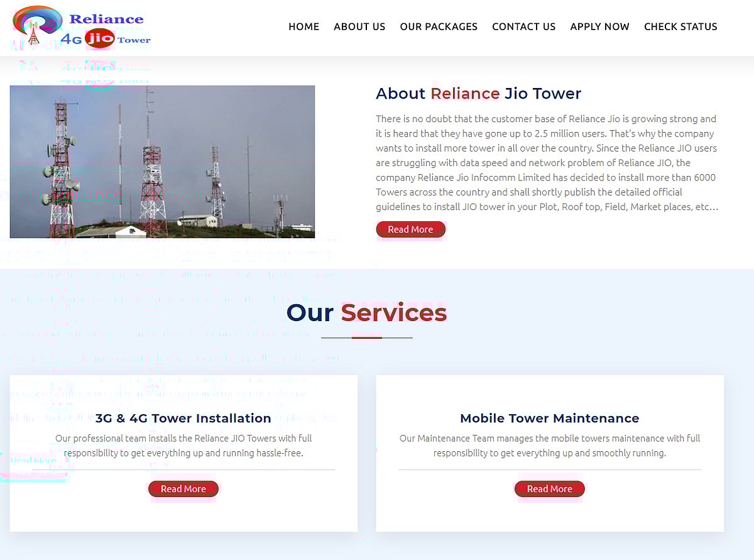Click the Mobile Tower Maintenance title
The height and width of the screenshot is (560, 754).
[x=549, y=418]
